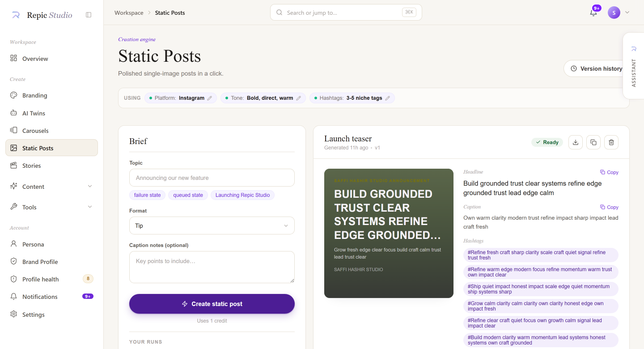Click the Caption notes text area
This screenshot has height=349, width=644.
tap(212, 267)
